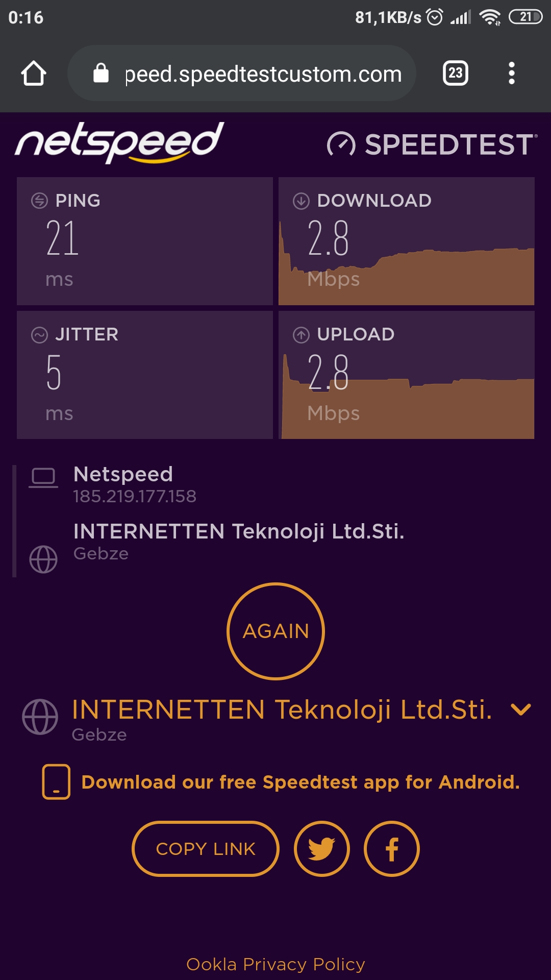Tap the browser home icon
The width and height of the screenshot is (551, 980).
click(34, 73)
